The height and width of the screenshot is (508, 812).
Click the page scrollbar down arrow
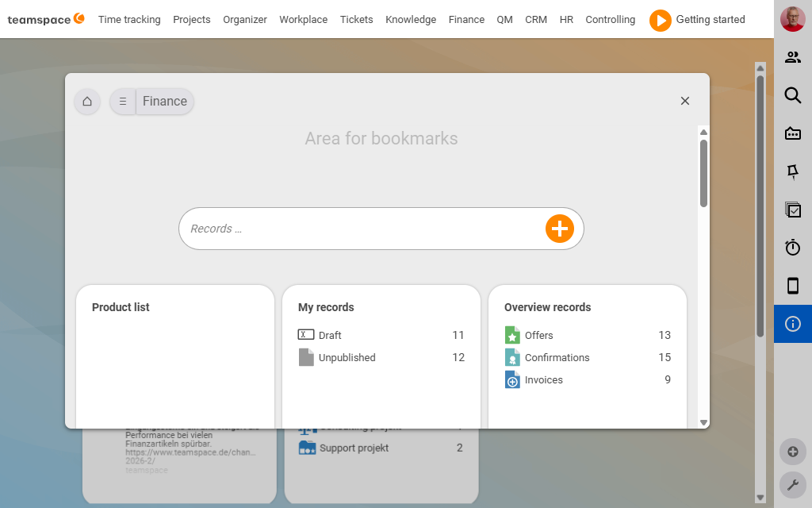760,497
